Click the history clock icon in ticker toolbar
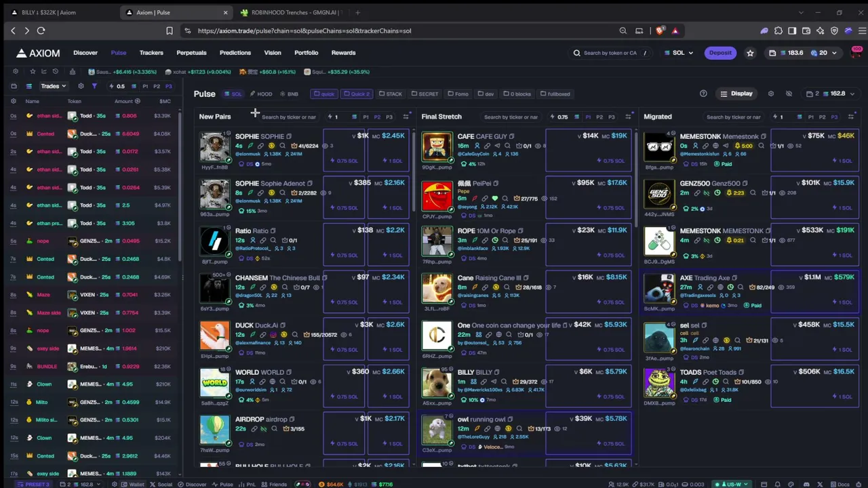 55,71
